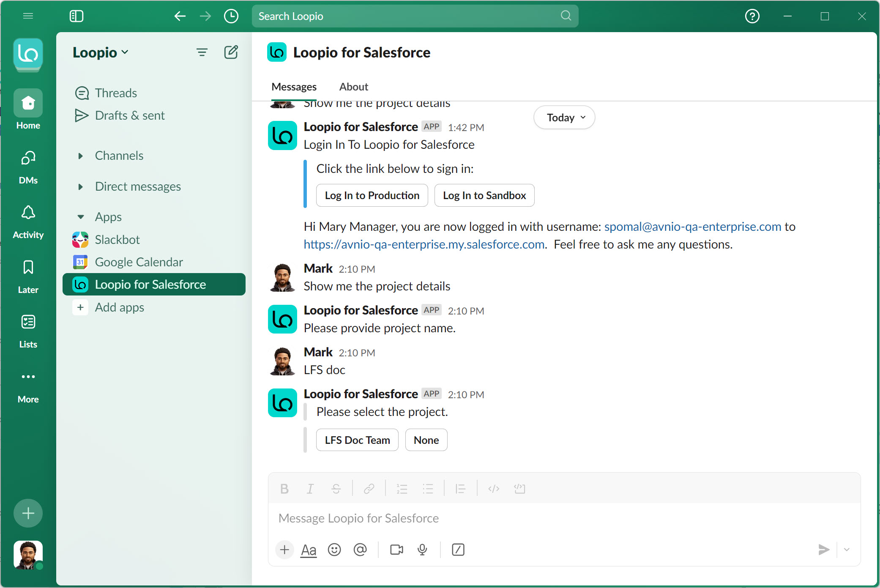Switch to the Messages tab

click(x=294, y=87)
